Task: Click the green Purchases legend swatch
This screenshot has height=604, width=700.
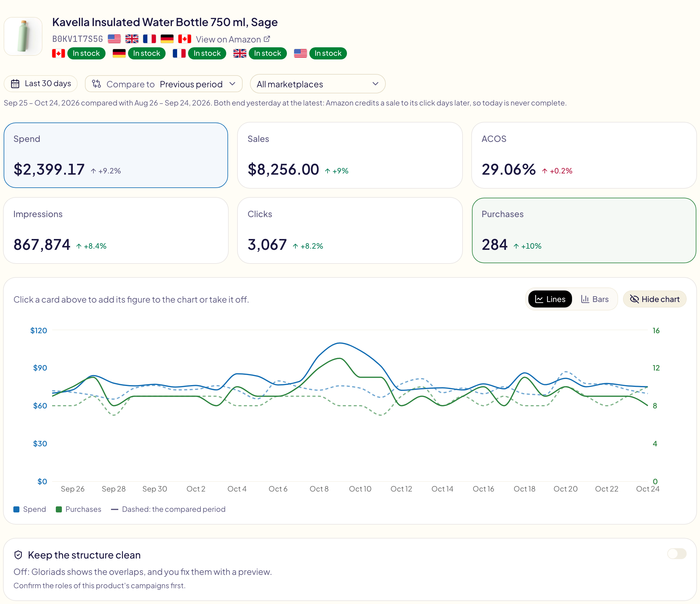Action: point(59,509)
